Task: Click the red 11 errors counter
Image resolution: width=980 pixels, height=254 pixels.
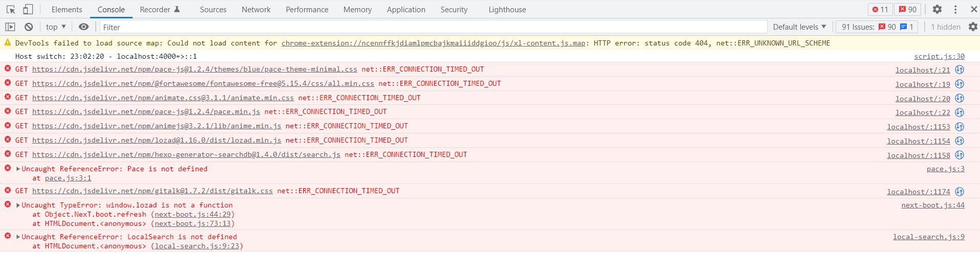Action: [880, 9]
